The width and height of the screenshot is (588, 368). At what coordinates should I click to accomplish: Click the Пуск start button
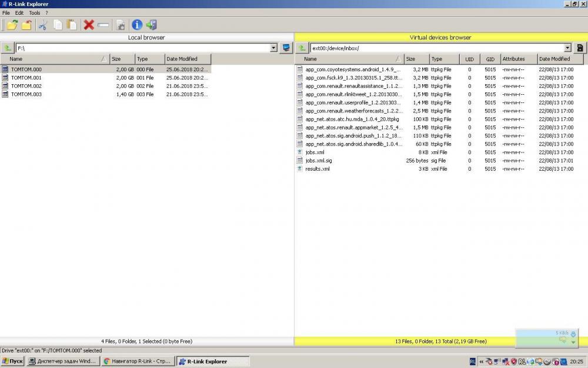coord(12,362)
